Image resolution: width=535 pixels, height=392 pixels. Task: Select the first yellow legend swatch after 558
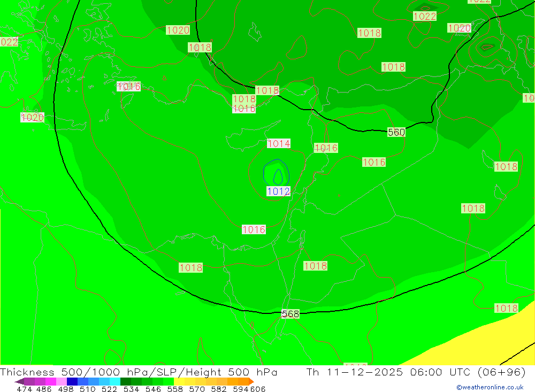tap(179, 381)
